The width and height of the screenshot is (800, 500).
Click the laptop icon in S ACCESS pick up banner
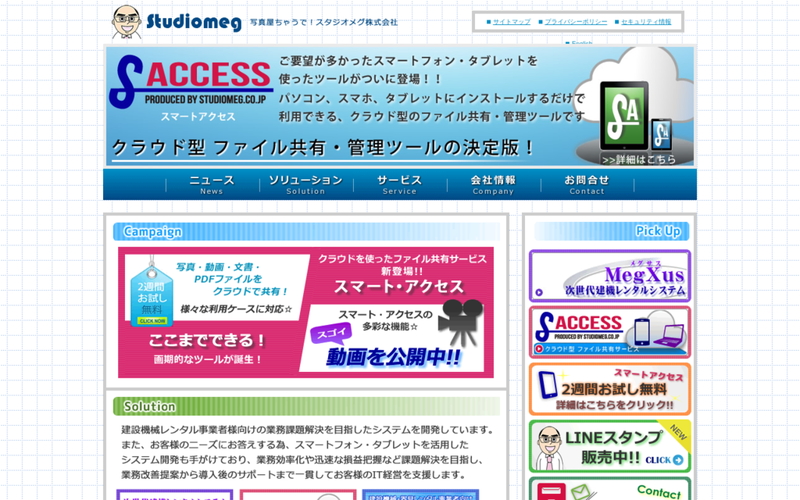point(669,335)
